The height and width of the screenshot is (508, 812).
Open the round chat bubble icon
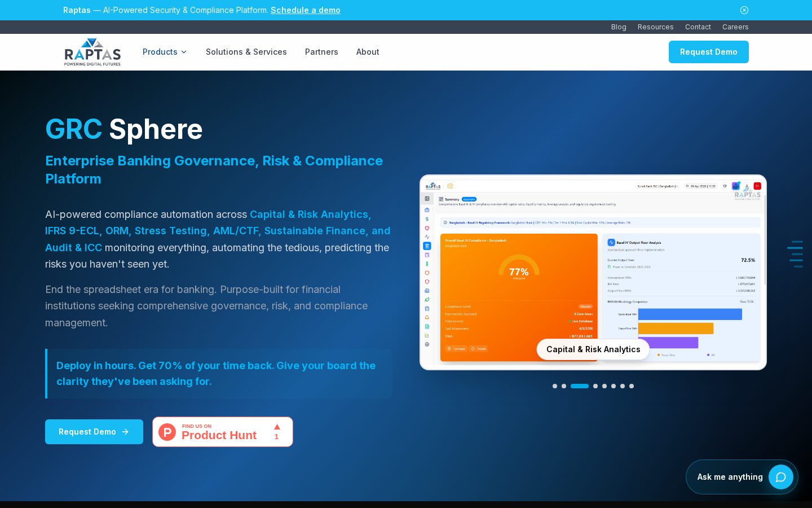[x=781, y=477]
